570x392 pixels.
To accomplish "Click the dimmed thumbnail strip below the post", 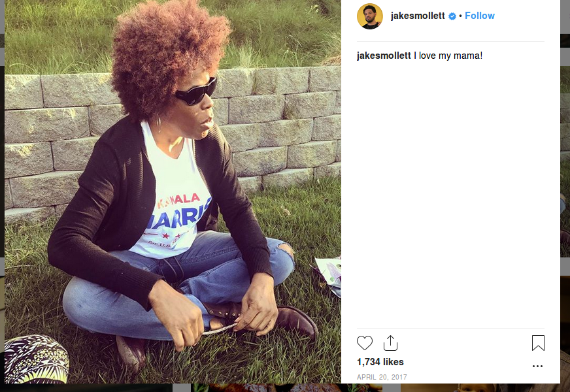I will pos(285,387).
